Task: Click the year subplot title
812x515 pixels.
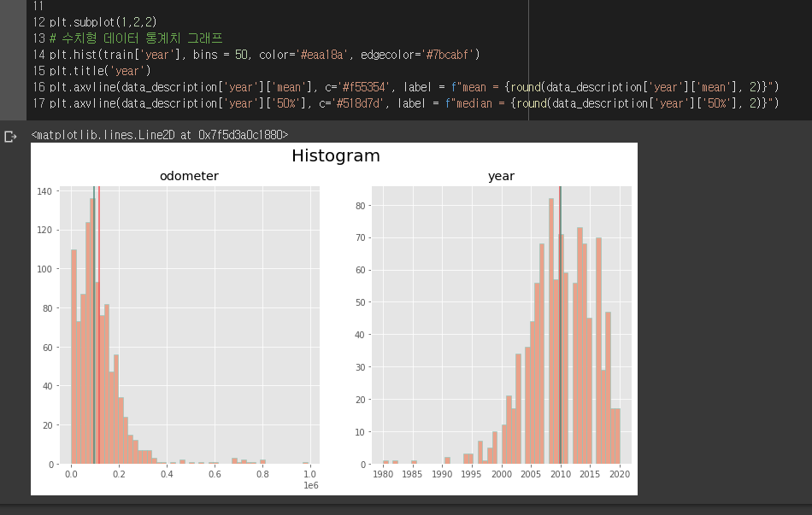Action: [501, 176]
